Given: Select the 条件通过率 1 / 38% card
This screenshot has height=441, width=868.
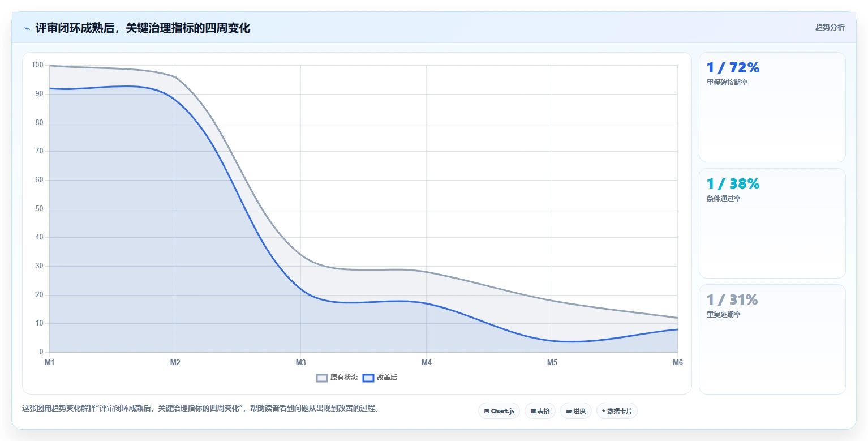Looking at the screenshot, I should pyautogui.click(x=772, y=223).
